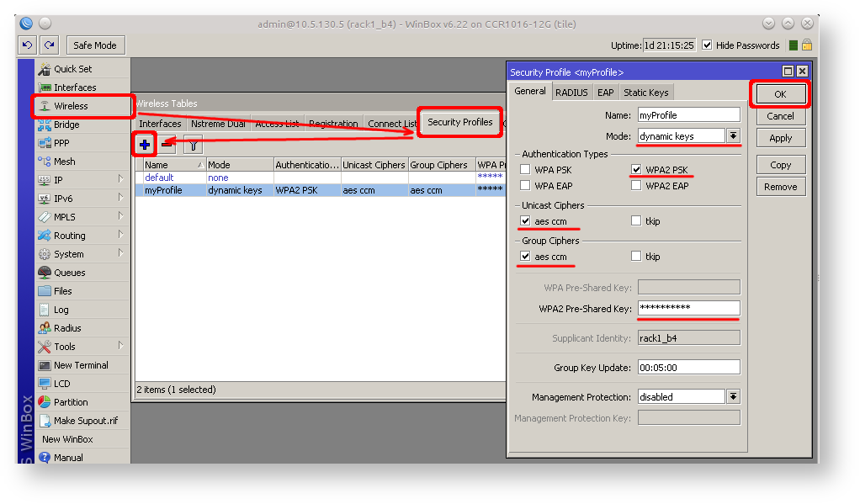860x504 pixels.
Task: Click the redo arrow icon
Action: coord(49,45)
